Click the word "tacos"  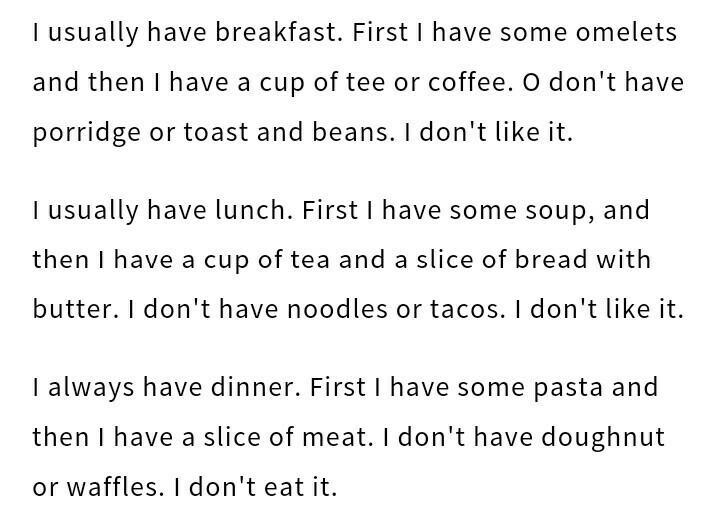[x=464, y=308]
